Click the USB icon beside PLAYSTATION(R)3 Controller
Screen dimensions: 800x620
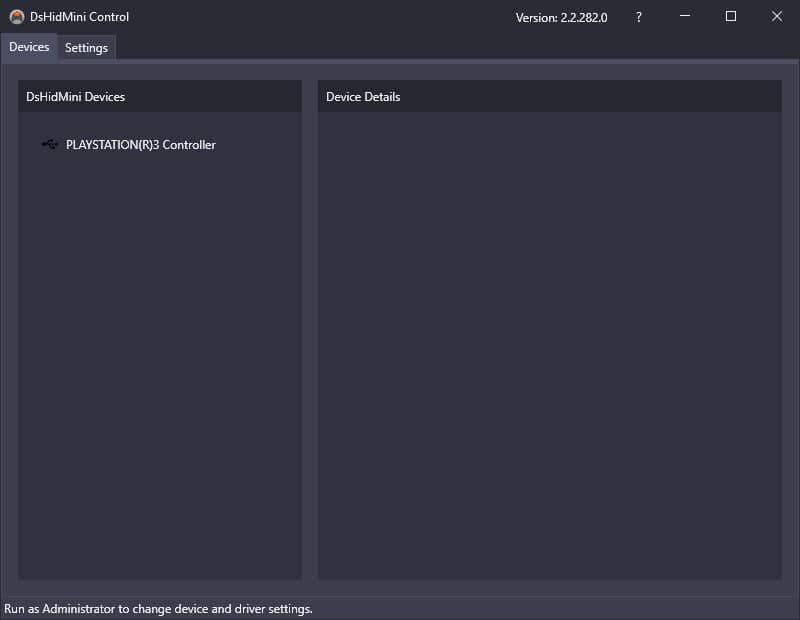pos(49,145)
